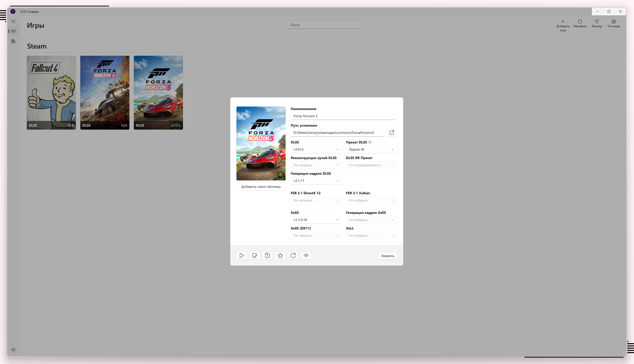
Task: Click the Наименование field with Forza Horizon 5
Action: click(343, 116)
